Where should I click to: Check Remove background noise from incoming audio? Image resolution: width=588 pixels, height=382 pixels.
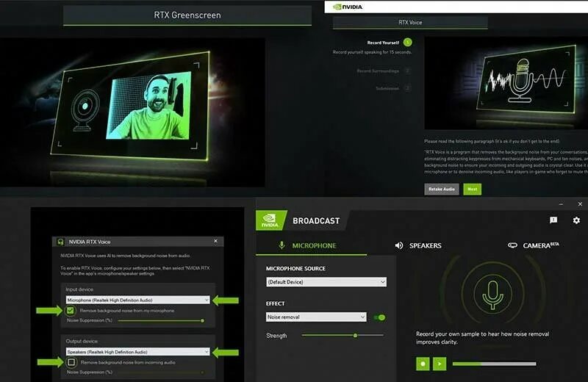tap(71, 362)
